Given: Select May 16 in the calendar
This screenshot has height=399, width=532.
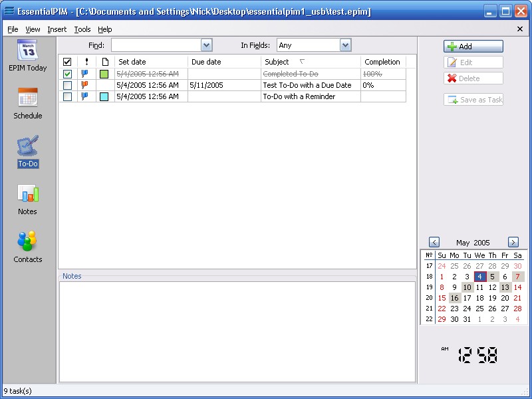Looking at the screenshot, I should click(455, 298).
